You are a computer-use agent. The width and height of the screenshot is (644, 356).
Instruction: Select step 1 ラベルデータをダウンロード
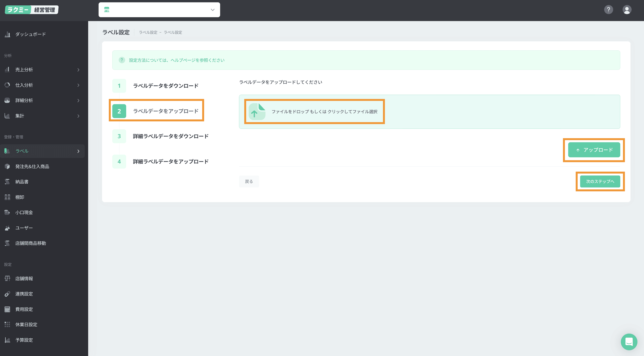[166, 86]
